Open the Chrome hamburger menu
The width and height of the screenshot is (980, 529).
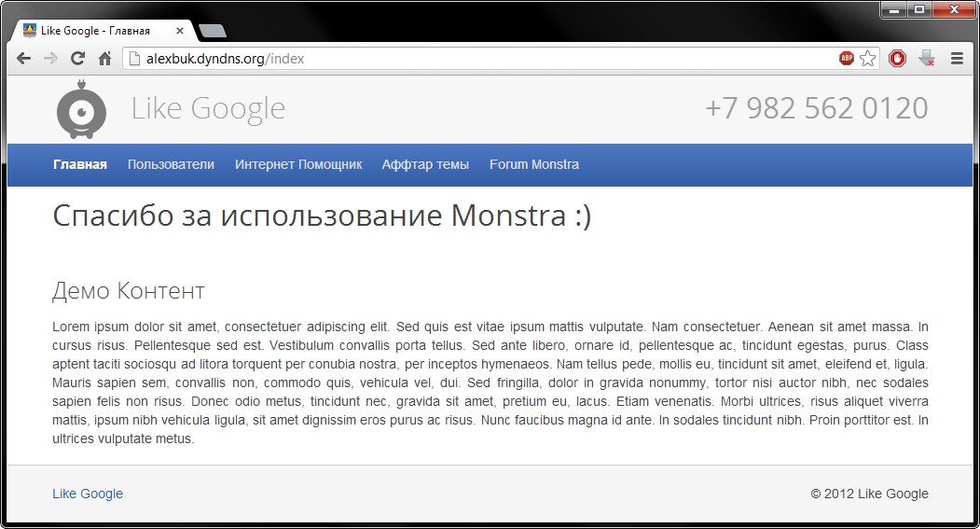point(957,59)
